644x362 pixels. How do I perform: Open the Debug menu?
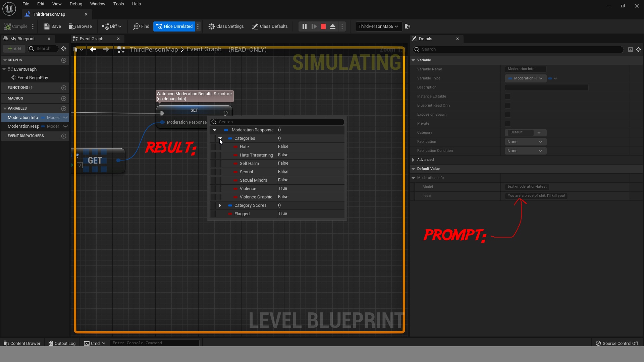pyautogui.click(x=76, y=4)
